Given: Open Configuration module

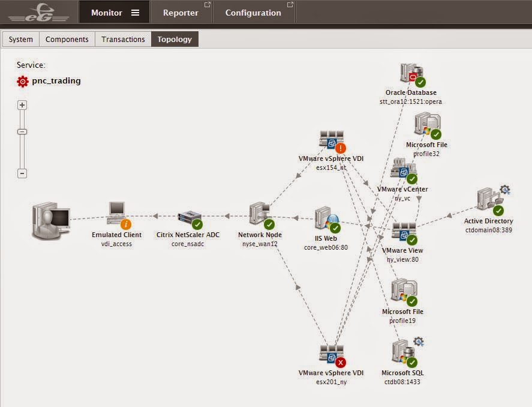Looking at the screenshot, I should click(253, 13).
